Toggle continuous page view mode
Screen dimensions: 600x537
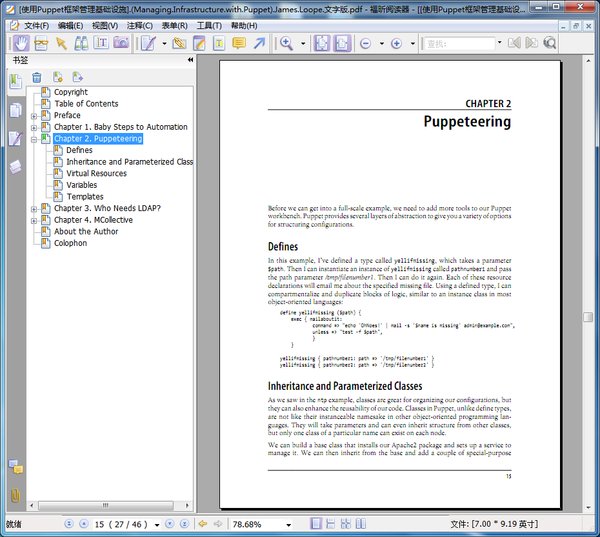coord(330,524)
